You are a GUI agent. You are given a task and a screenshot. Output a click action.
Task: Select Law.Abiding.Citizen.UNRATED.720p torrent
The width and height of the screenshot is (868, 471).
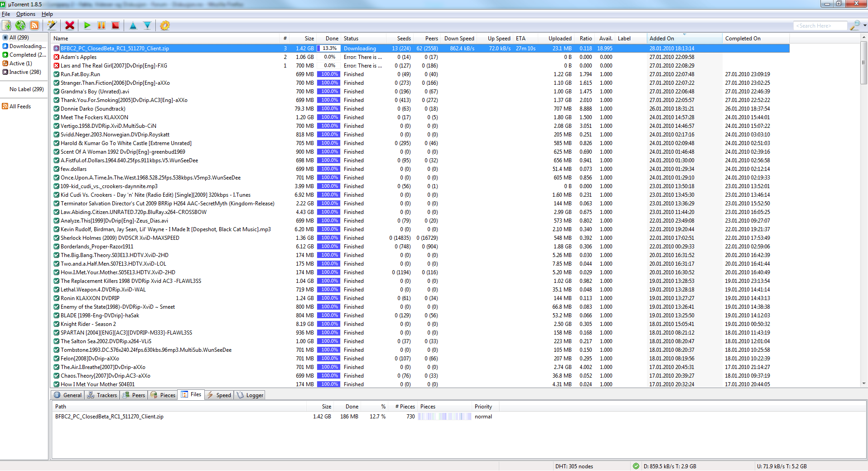click(420, 212)
